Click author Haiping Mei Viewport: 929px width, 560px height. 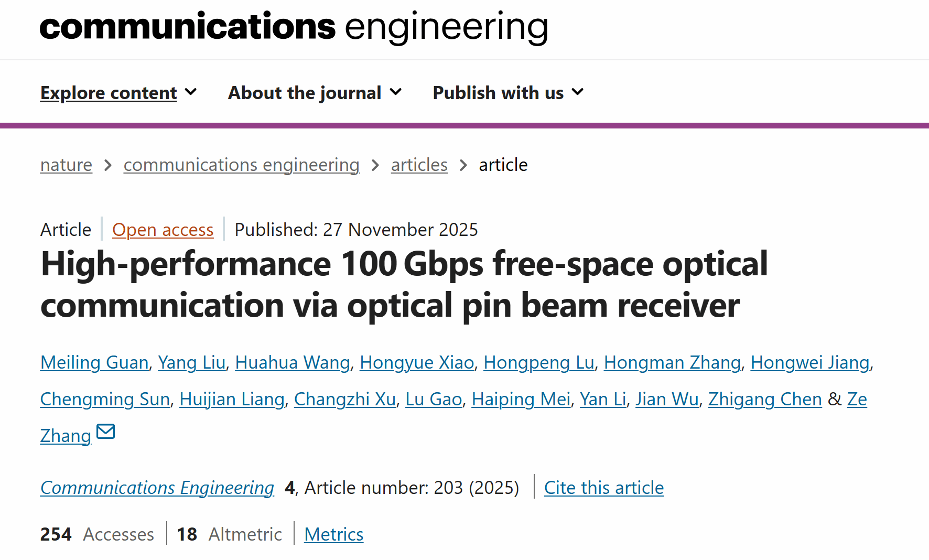click(x=521, y=400)
